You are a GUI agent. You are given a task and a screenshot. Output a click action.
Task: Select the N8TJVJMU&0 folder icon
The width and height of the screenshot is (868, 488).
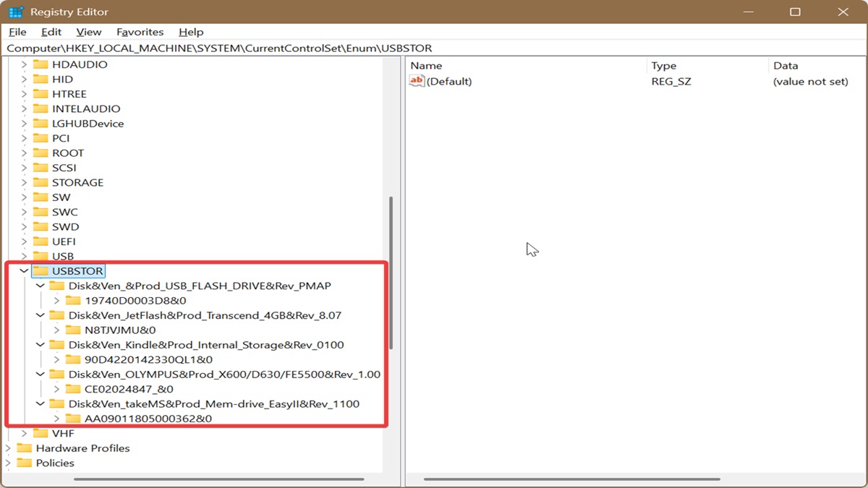(x=73, y=330)
